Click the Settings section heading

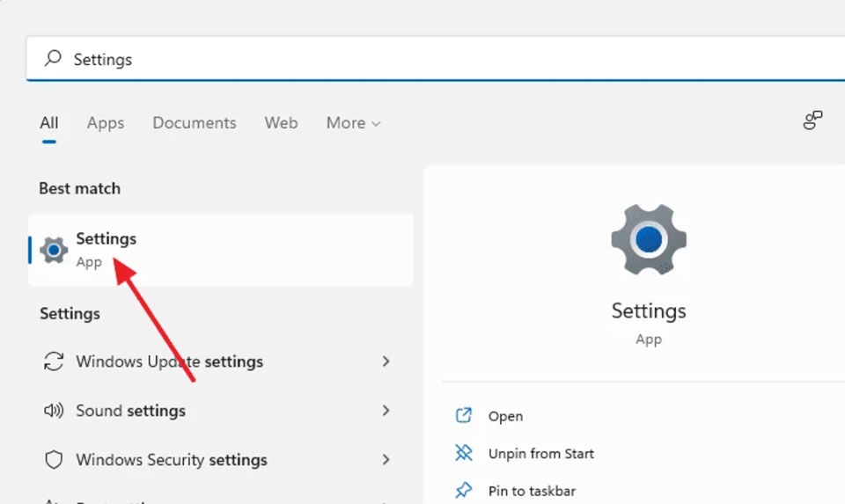point(70,313)
